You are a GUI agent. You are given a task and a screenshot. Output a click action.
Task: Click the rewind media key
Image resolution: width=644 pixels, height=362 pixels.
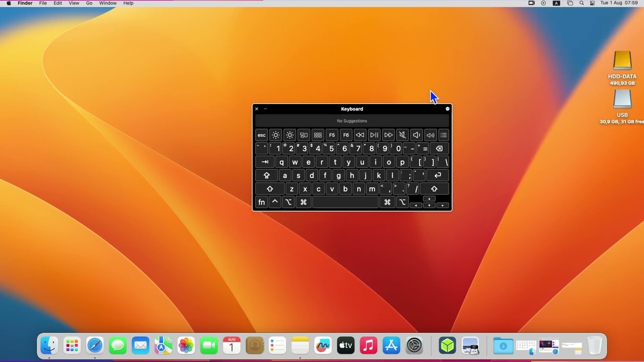tap(360, 135)
